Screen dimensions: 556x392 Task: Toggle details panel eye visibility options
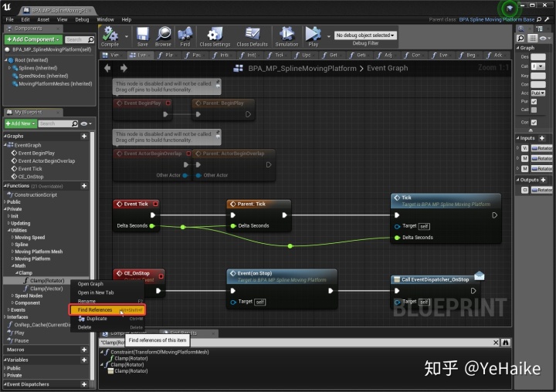pyautogui.click(x=544, y=39)
